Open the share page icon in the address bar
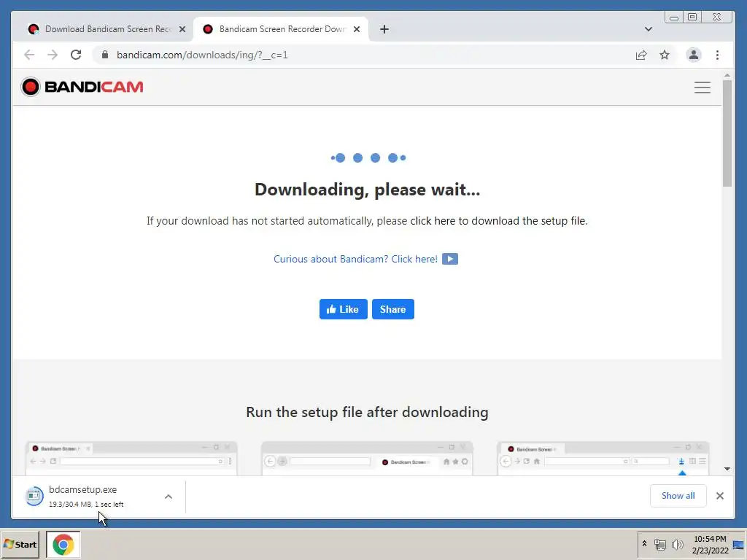747x560 pixels. click(x=640, y=55)
